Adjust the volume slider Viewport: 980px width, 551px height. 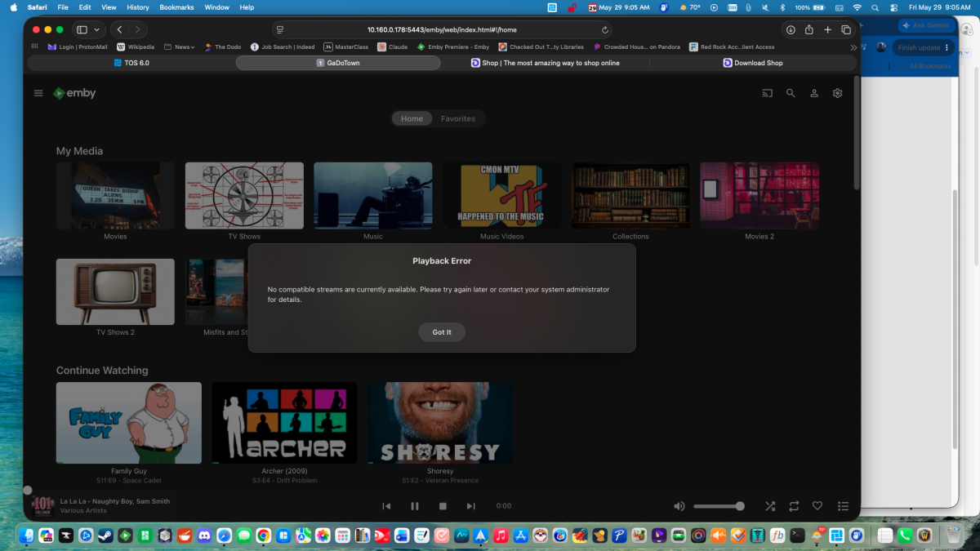tap(719, 506)
